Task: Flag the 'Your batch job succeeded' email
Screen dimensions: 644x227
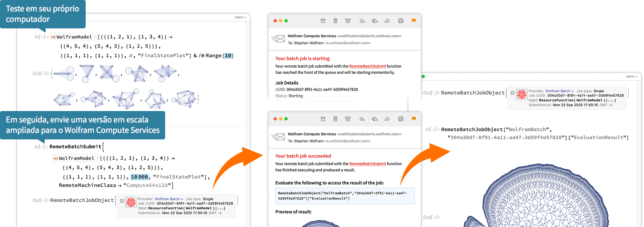Action: 414,119
